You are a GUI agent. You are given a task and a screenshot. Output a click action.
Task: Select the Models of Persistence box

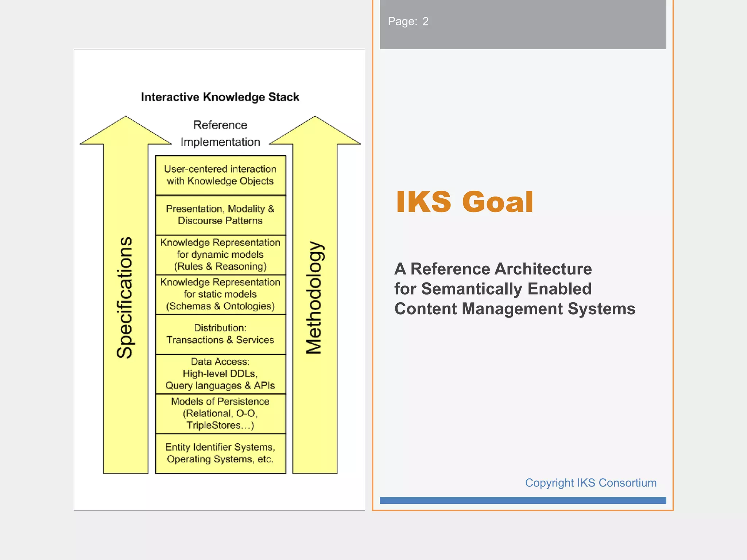coord(220,413)
